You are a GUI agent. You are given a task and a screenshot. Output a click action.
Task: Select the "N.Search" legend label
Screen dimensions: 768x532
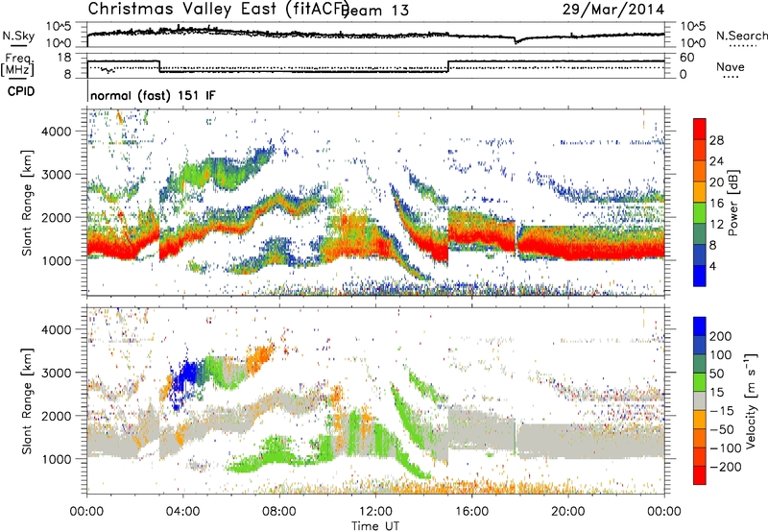(x=741, y=36)
